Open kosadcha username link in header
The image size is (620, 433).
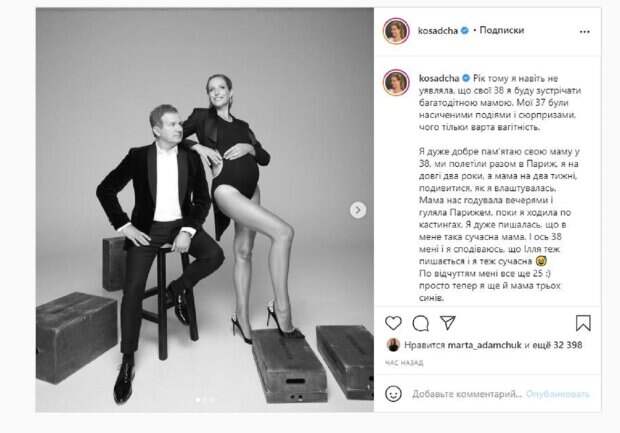pos(438,30)
